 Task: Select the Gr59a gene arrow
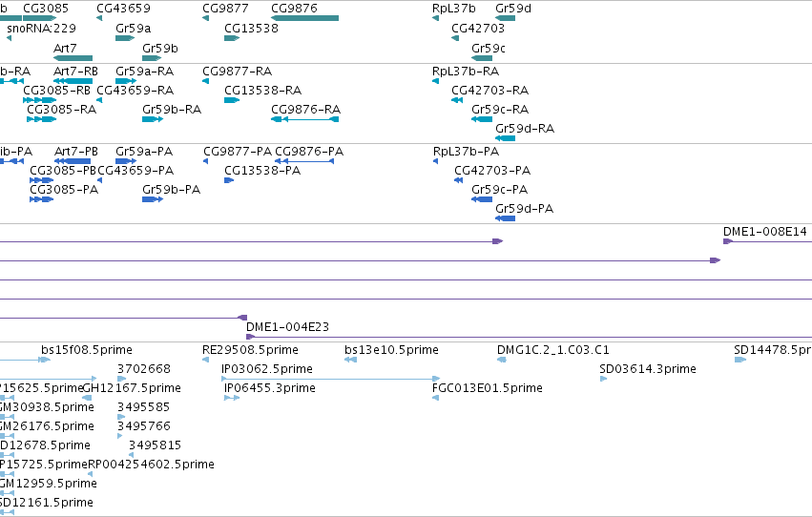tap(125, 38)
